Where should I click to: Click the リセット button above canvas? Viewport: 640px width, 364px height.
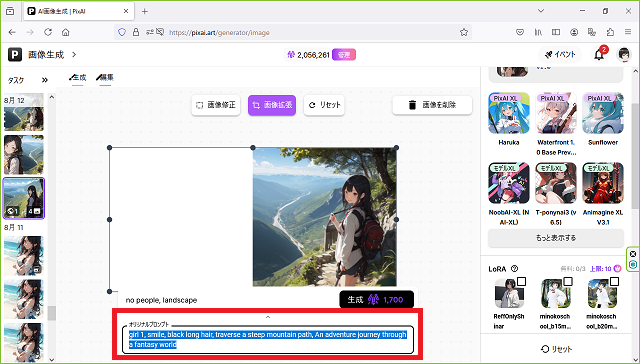click(x=324, y=105)
